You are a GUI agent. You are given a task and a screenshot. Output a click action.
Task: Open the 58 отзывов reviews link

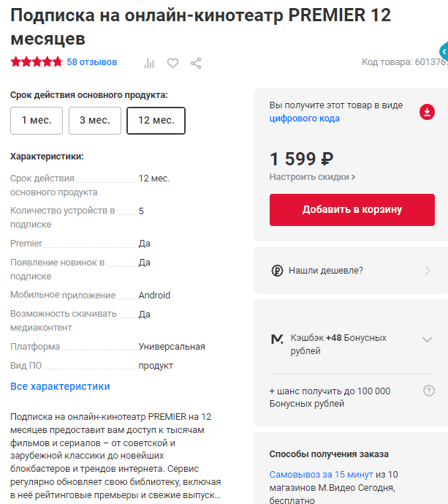click(x=92, y=62)
